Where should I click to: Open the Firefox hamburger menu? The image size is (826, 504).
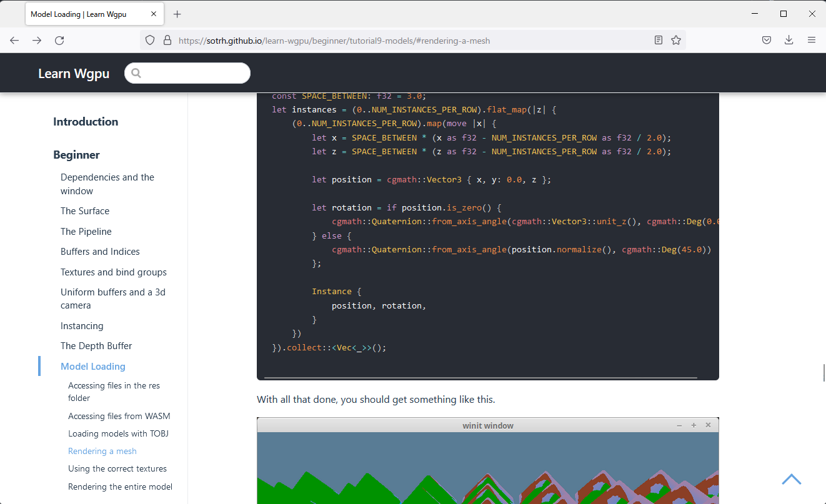812,40
